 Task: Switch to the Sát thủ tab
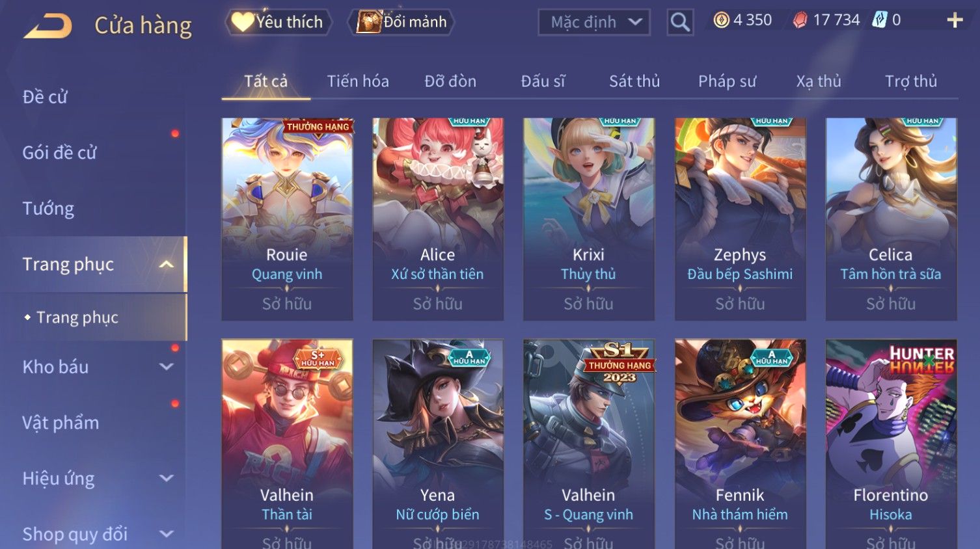(x=634, y=81)
